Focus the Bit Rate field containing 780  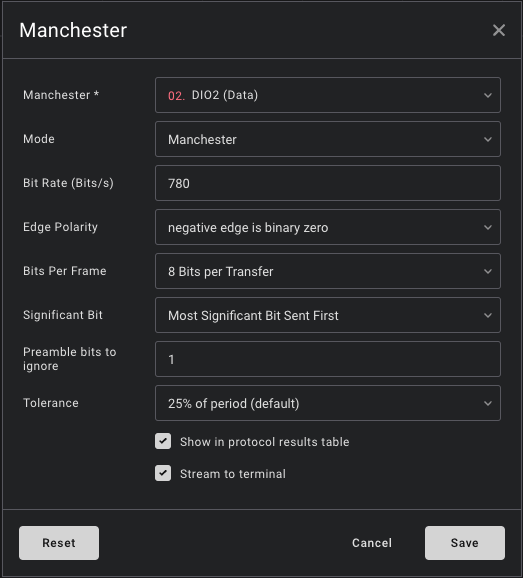click(x=328, y=183)
